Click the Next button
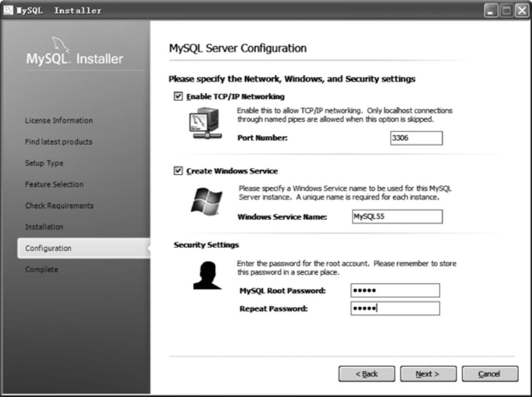Viewport: 532px width, 397px height. tap(428, 374)
